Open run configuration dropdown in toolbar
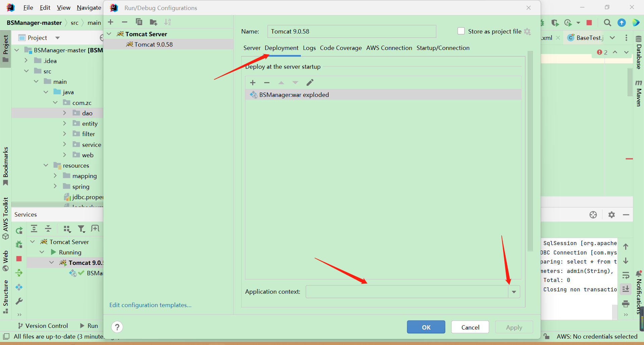The width and height of the screenshot is (644, 345). 578,22
